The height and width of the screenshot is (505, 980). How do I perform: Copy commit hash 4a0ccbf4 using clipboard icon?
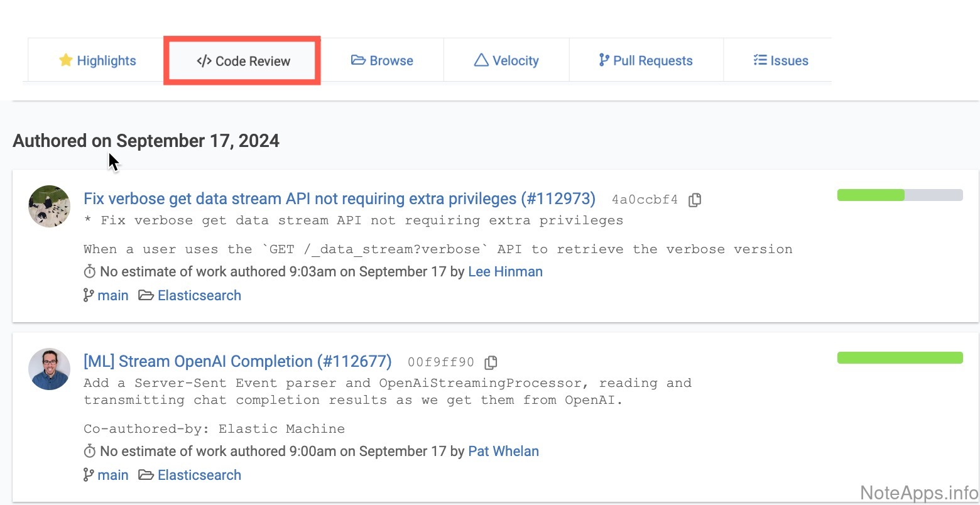point(695,200)
